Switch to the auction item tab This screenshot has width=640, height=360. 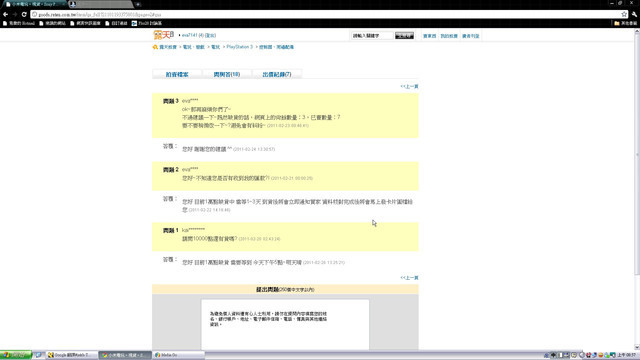coord(177,74)
